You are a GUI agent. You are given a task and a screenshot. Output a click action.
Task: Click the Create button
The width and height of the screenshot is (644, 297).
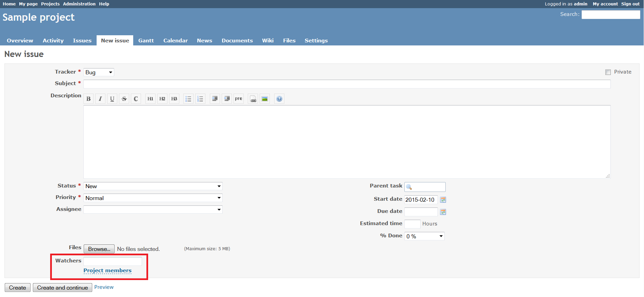pyautogui.click(x=18, y=288)
